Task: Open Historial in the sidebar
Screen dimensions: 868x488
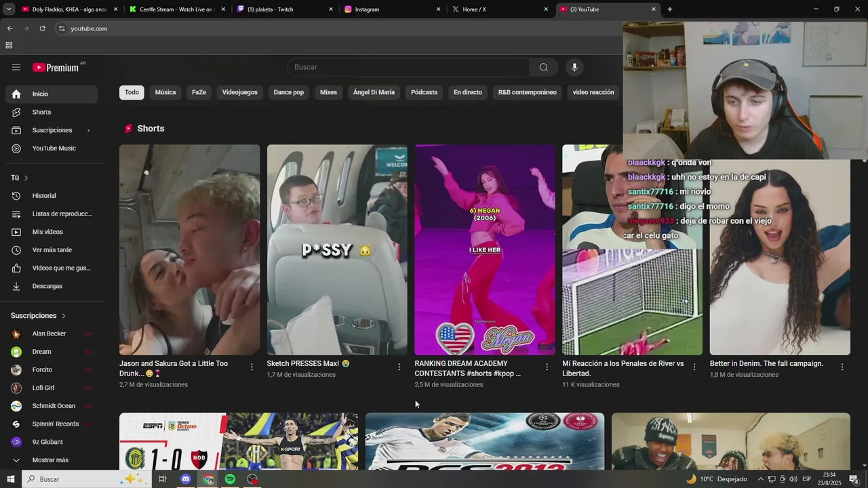Action: click(x=52, y=196)
